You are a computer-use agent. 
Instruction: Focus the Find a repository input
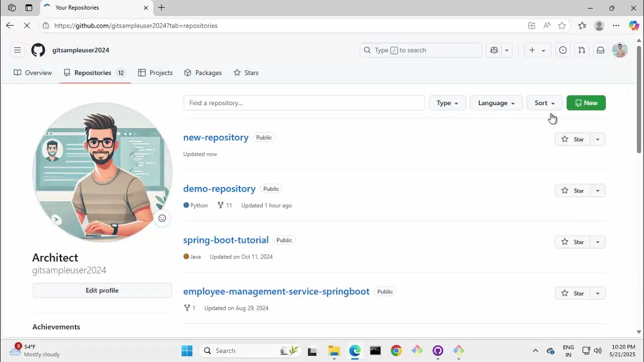pos(304,103)
